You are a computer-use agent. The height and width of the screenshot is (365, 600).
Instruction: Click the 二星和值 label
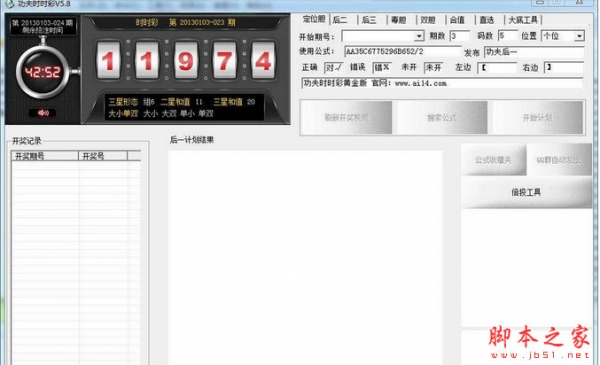[175, 102]
